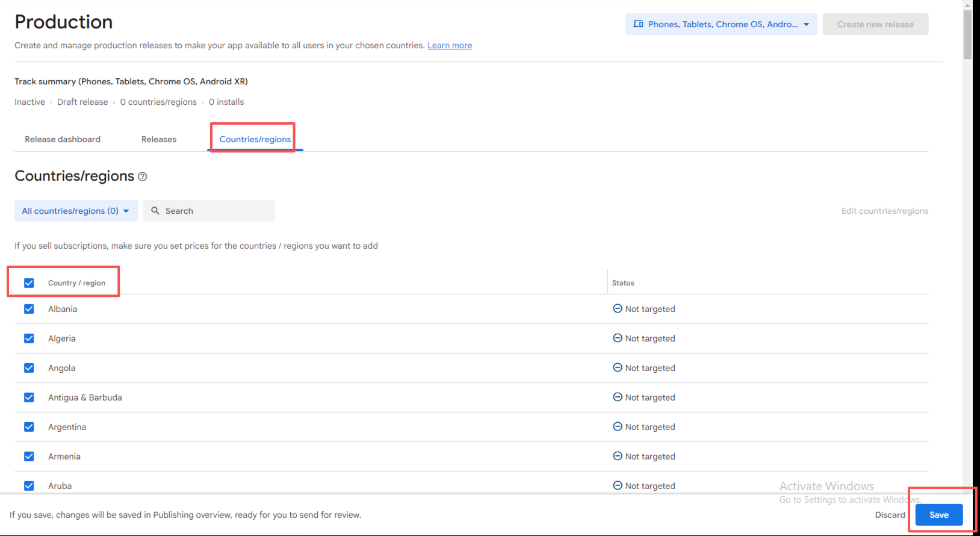Screen dimensions: 980x536
Task: Click Not targeted icon for Armenia
Action: pyautogui.click(x=617, y=456)
